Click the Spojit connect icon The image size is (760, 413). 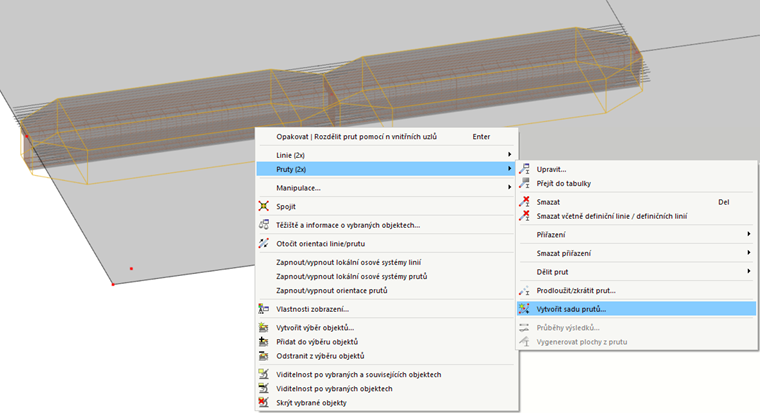264,206
